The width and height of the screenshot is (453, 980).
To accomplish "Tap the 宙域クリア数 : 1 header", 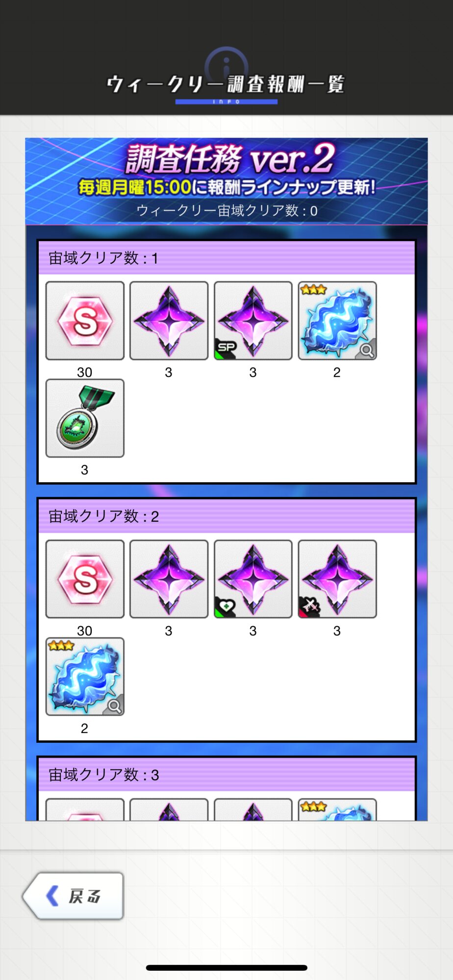I will coord(226,258).
